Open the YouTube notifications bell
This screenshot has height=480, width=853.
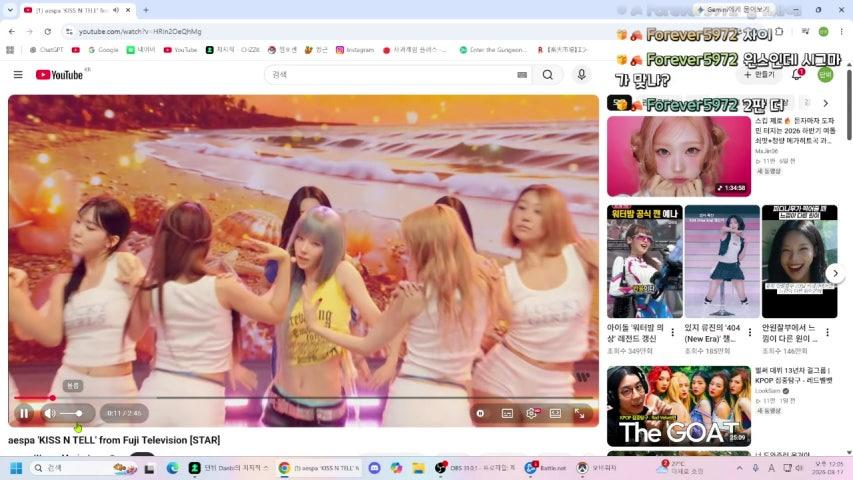(798, 75)
